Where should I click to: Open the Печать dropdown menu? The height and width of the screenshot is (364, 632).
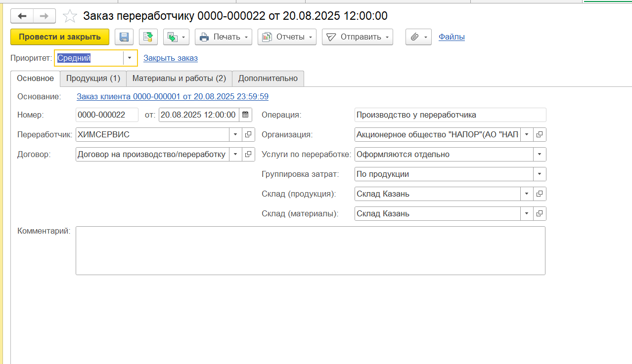(224, 37)
